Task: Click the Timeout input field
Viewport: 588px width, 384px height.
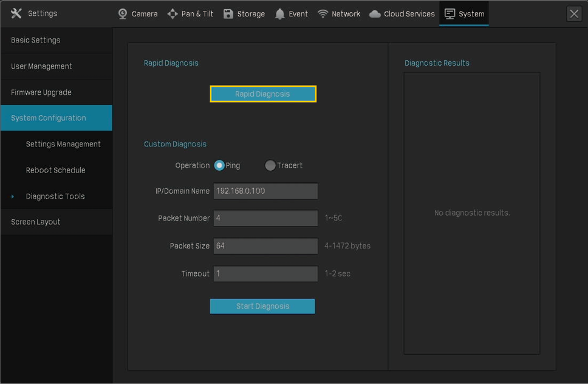Action: (265, 274)
